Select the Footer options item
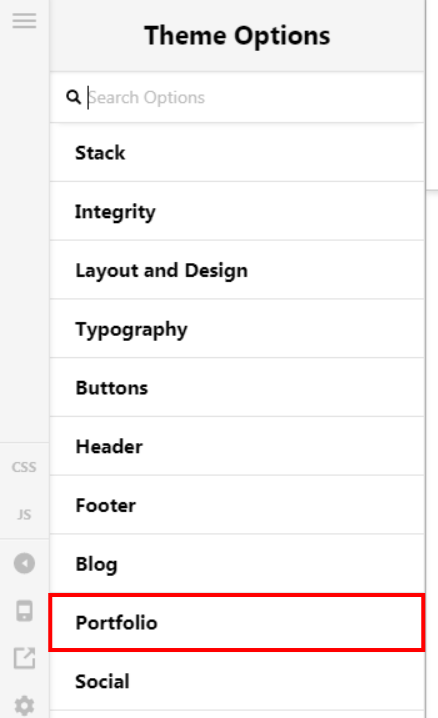438x718 pixels. pos(237,505)
